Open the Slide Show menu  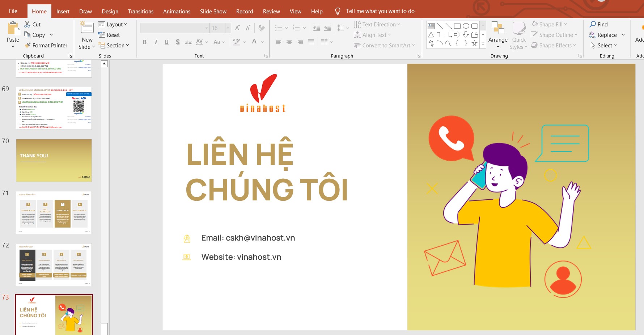(213, 11)
